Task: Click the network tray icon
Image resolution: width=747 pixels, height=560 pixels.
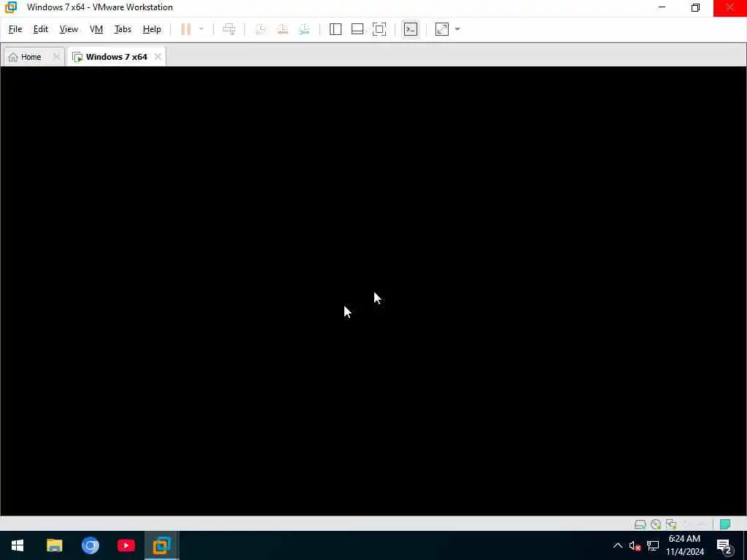Action: (x=653, y=545)
